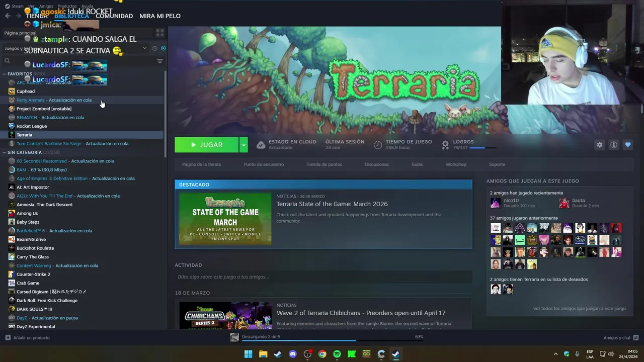
Task: Switch to the COMUNIDAD tab
Action: 114,16
